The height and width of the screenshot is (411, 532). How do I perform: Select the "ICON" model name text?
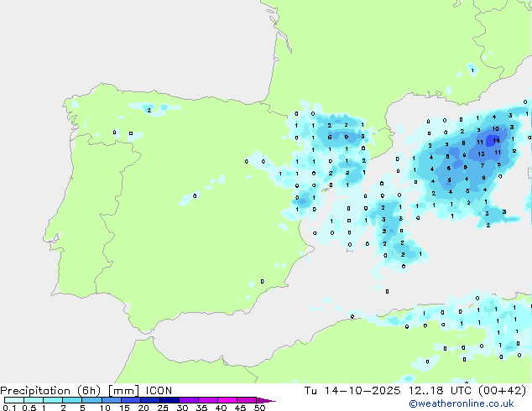point(159,391)
